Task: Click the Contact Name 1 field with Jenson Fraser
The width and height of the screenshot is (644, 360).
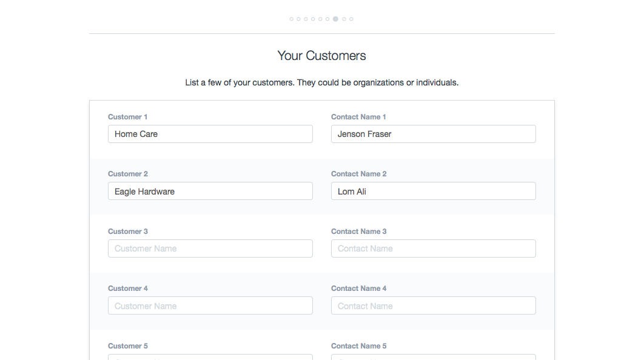Action: point(433,134)
